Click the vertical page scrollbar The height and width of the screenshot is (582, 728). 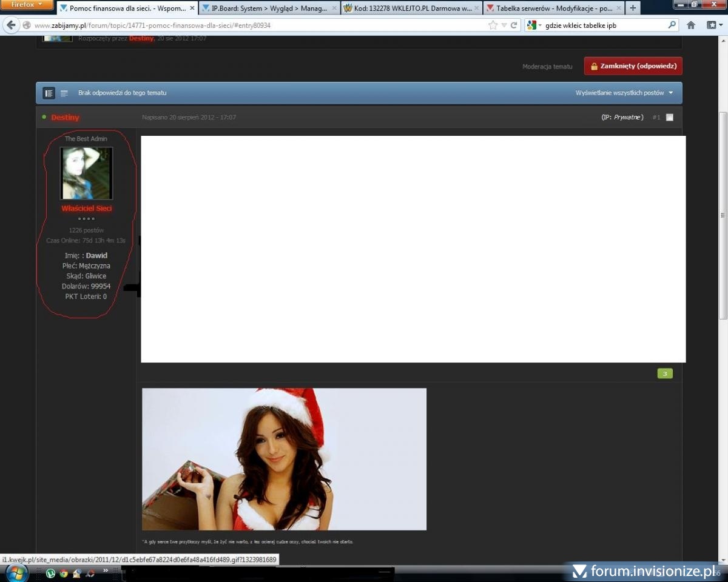[x=723, y=215]
